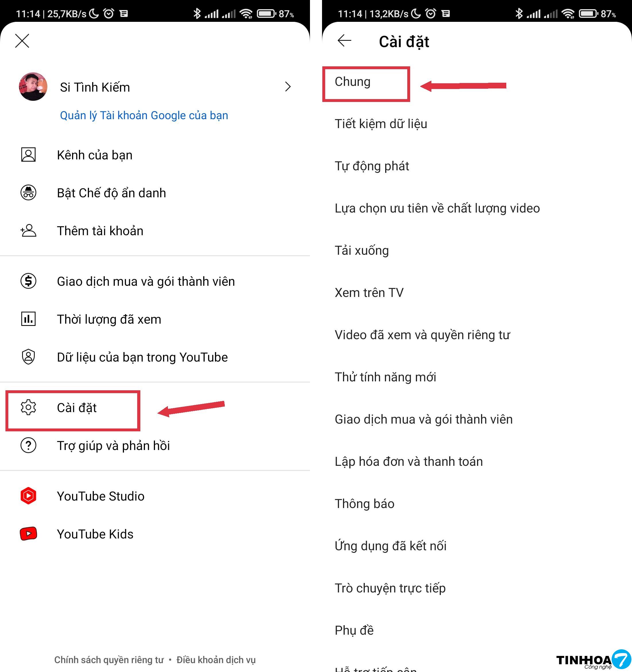Tap the gear icon next to Cài đặt
This screenshot has width=632, height=672.
(28, 407)
